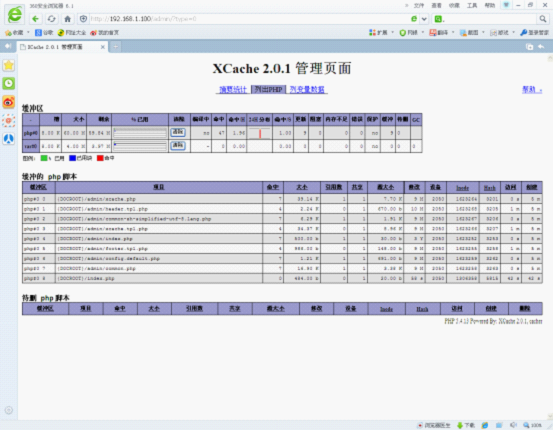Expand the games dropdown arrow
553x430 pixels.
(513, 32)
